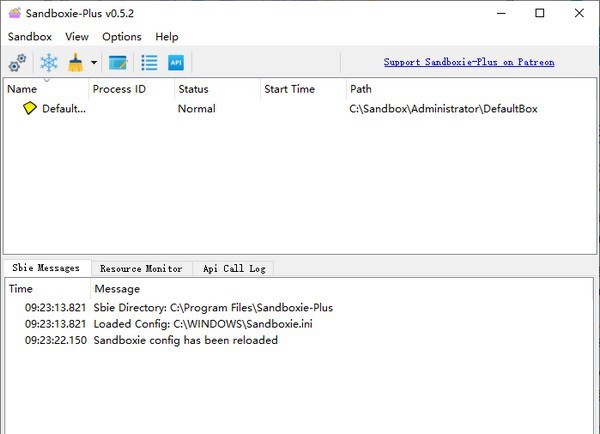Toggle the list view icon in toolbar
Viewport: 600px width, 434px height.
coord(149,62)
